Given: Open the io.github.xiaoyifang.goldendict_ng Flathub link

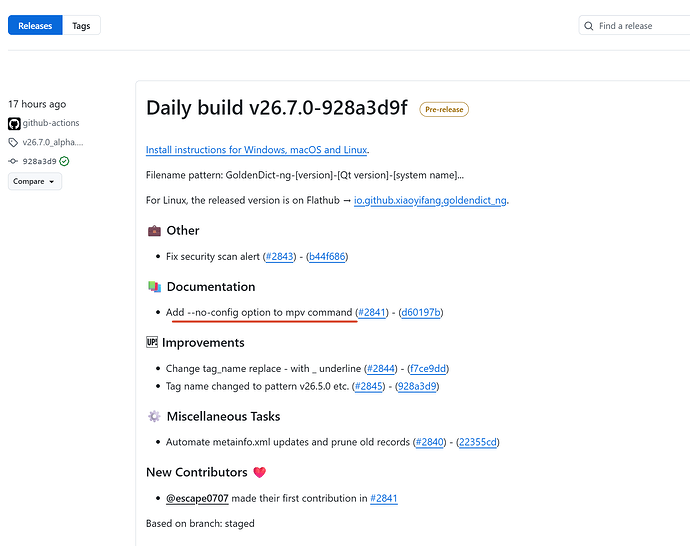Looking at the screenshot, I should coord(430,200).
